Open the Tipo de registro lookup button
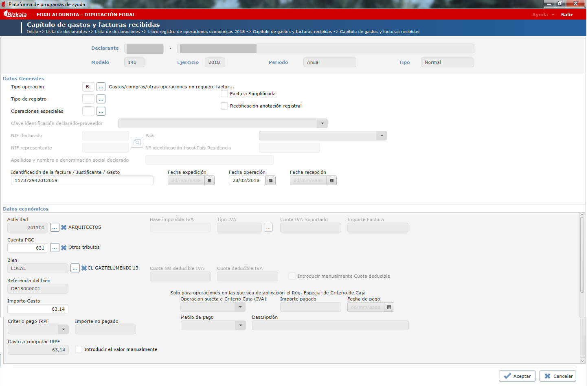This screenshot has height=386, width=588. (101, 99)
